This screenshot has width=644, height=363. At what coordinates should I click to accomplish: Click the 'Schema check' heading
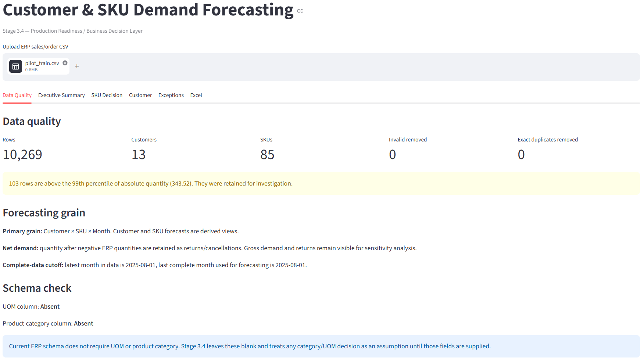click(37, 288)
